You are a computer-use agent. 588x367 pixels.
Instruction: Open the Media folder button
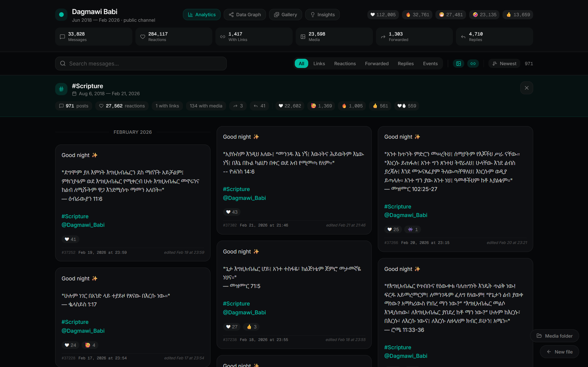pos(554,336)
